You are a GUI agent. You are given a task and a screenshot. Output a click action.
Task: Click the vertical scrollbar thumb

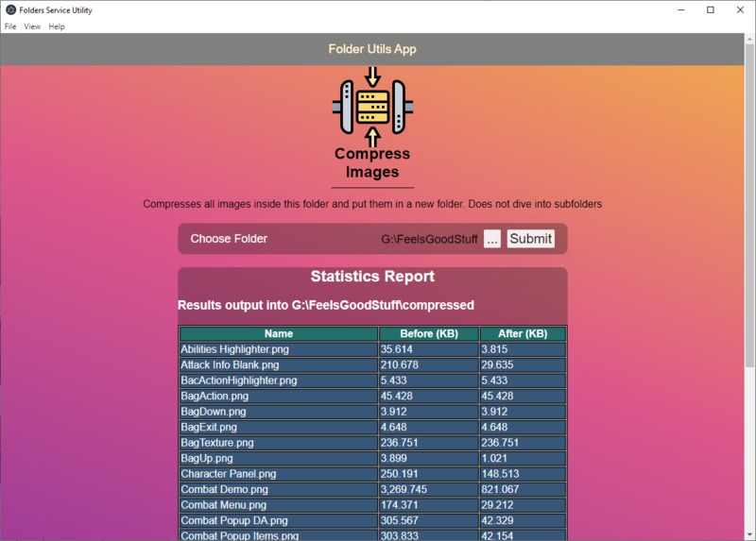(x=749, y=206)
